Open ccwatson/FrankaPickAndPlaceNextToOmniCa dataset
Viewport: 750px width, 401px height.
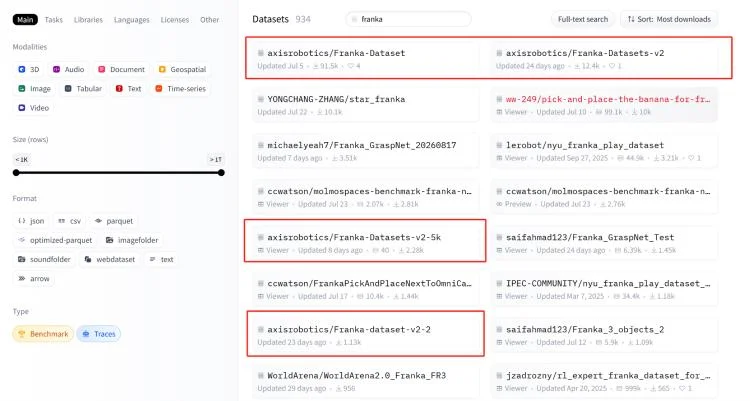(365, 289)
